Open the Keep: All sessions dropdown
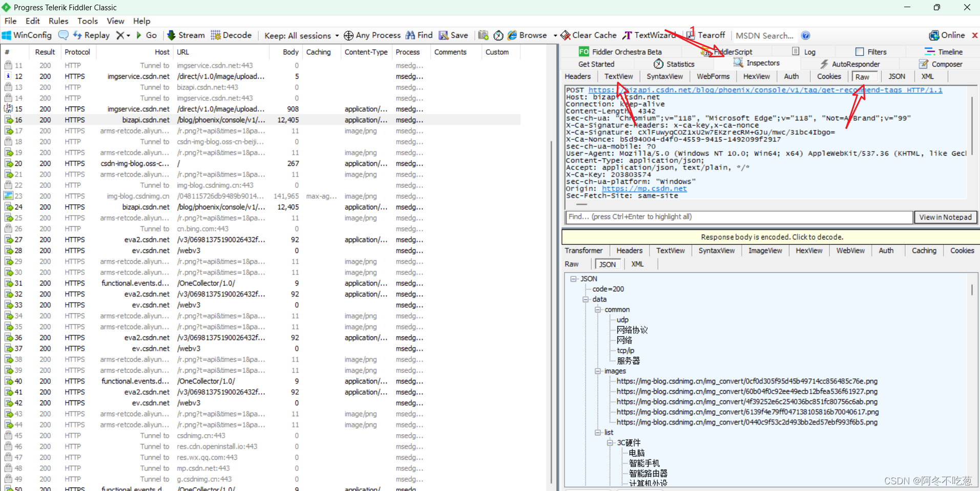 pyautogui.click(x=301, y=35)
